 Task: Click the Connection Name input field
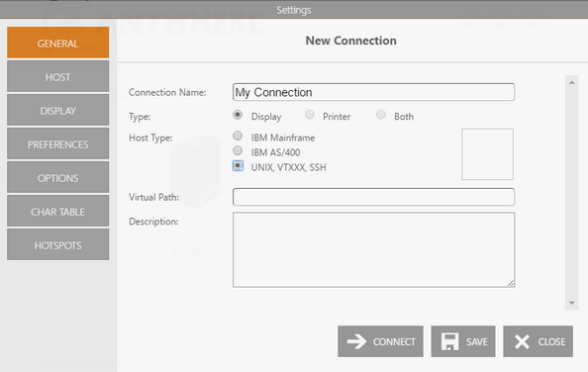click(373, 92)
